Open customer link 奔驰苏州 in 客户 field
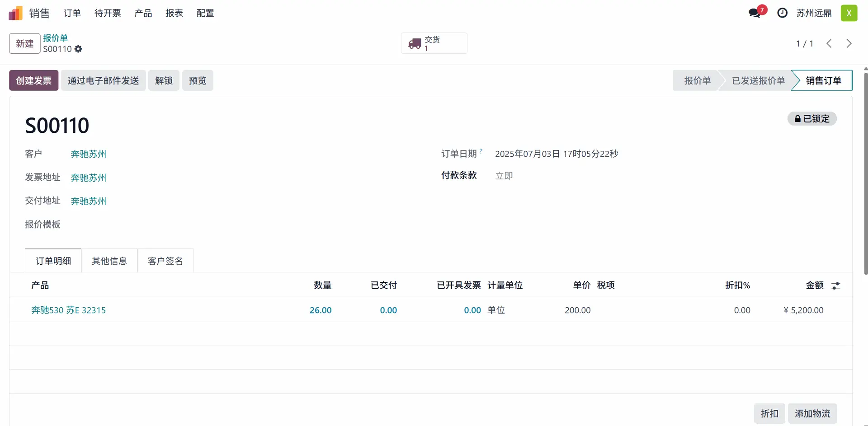 (x=89, y=154)
